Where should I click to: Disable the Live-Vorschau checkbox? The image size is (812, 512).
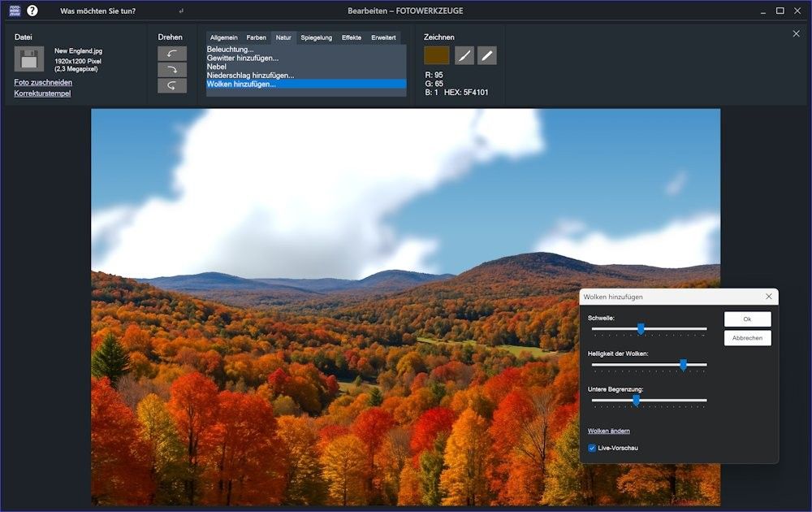pos(592,448)
